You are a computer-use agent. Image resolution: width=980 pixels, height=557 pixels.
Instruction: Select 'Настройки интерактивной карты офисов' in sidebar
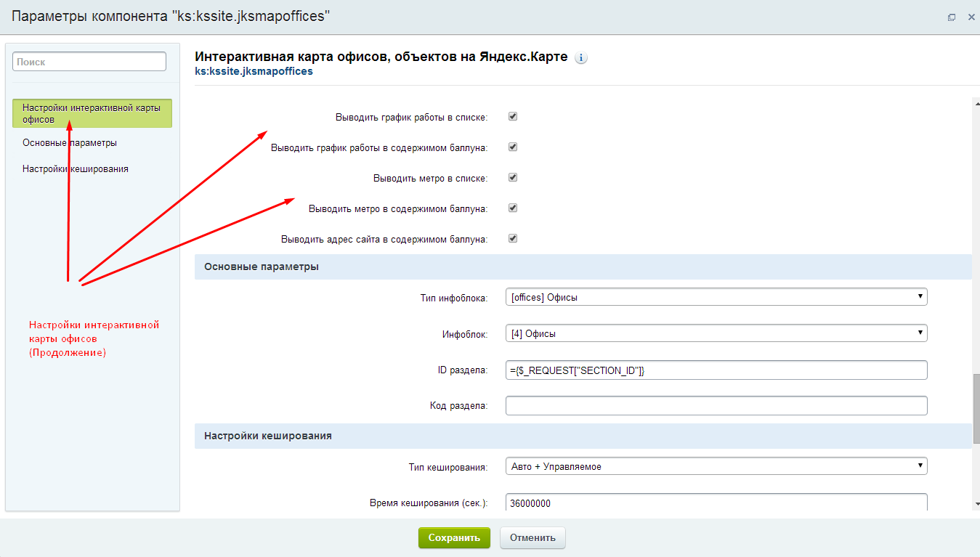pyautogui.click(x=92, y=113)
